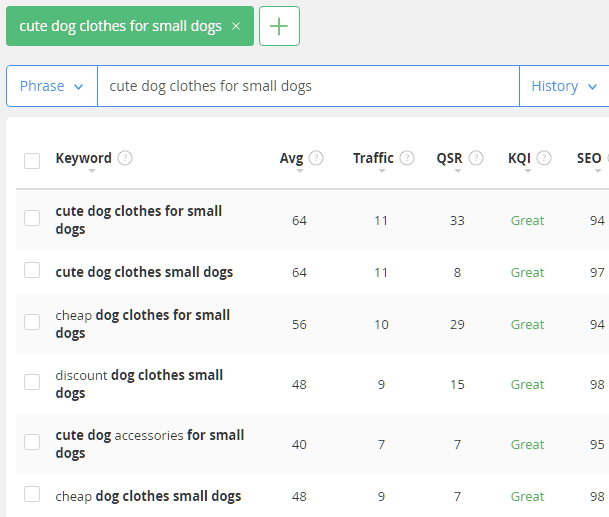Open keyword 'cute dog accessories for small dogs'

pos(150,444)
